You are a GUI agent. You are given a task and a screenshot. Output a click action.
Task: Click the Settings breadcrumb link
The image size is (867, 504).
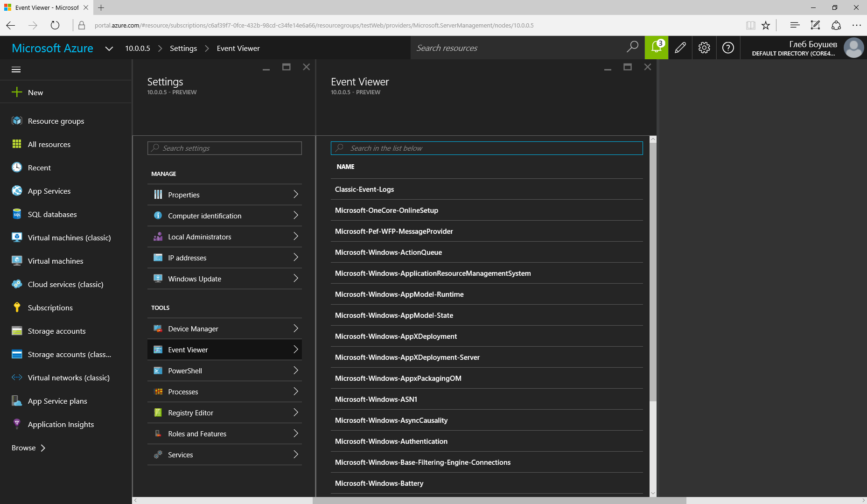(x=183, y=48)
